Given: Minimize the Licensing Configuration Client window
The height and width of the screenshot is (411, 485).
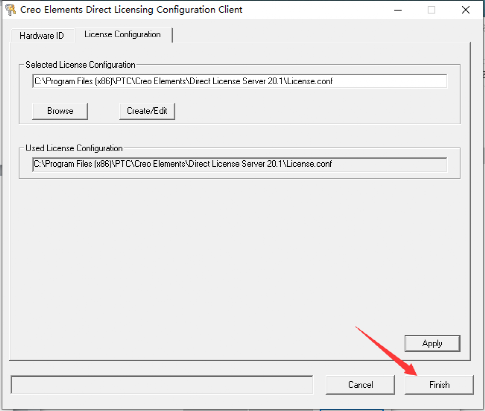Looking at the screenshot, I should pyautogui.click(x=398, y=10).
